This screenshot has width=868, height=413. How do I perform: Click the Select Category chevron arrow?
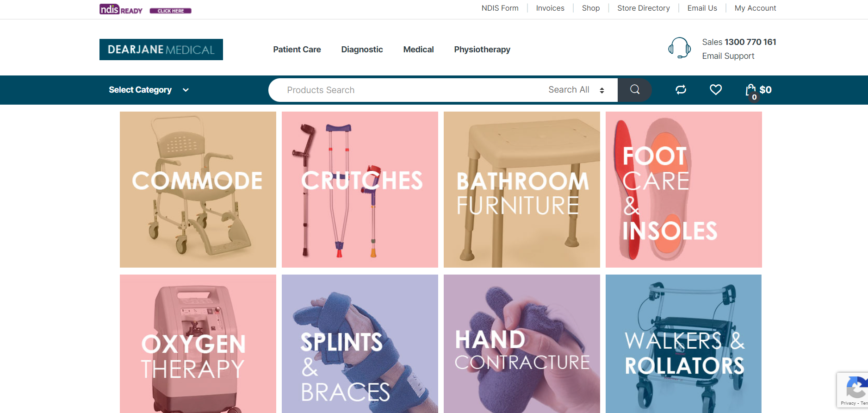tap(186, 90)
